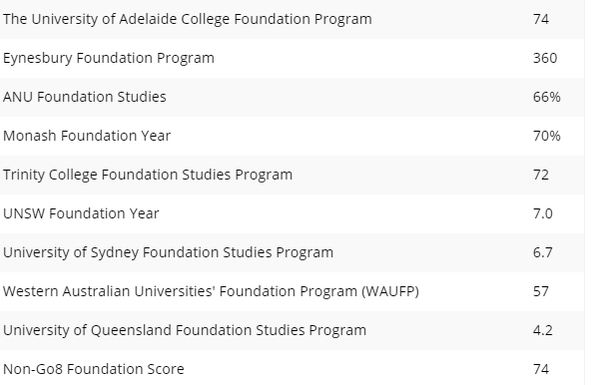This screenshot has width=600, height=385.
Task: Select the ANU Foundation Studies row
Action: [292, 97]
